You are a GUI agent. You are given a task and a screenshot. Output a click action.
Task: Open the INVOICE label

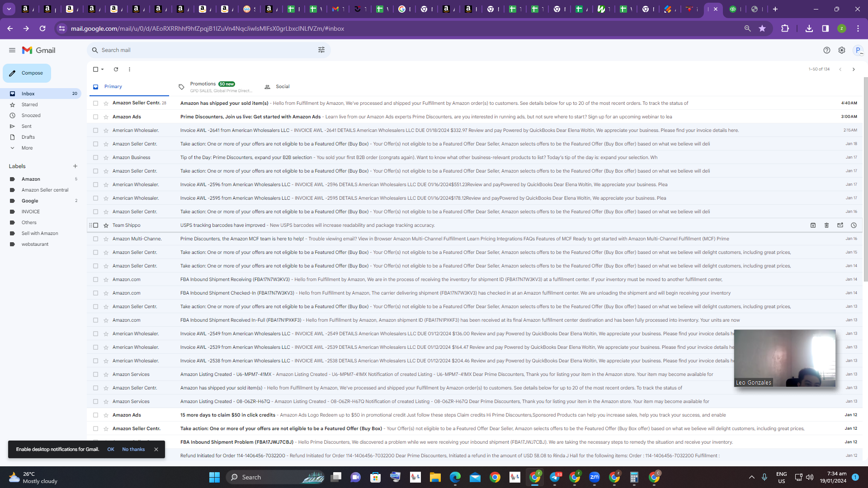click(x=41, y=211)
